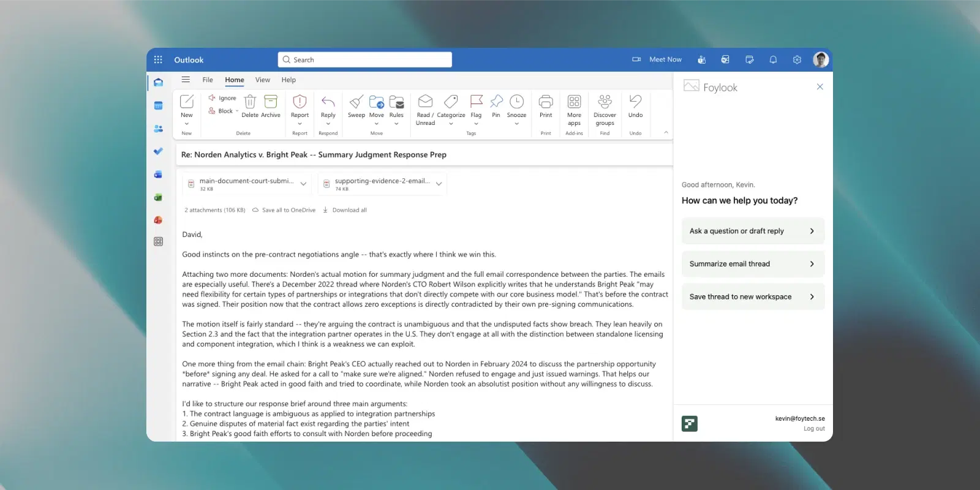Viewport: 980px width, 490px height.
Task: Expand the Categorize dropdown arrow
Action: (451, 124)
